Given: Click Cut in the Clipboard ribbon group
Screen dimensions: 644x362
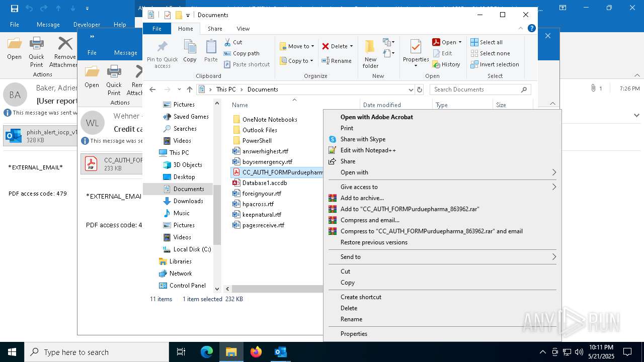Looking at the screenshot, I should [233, 42].
